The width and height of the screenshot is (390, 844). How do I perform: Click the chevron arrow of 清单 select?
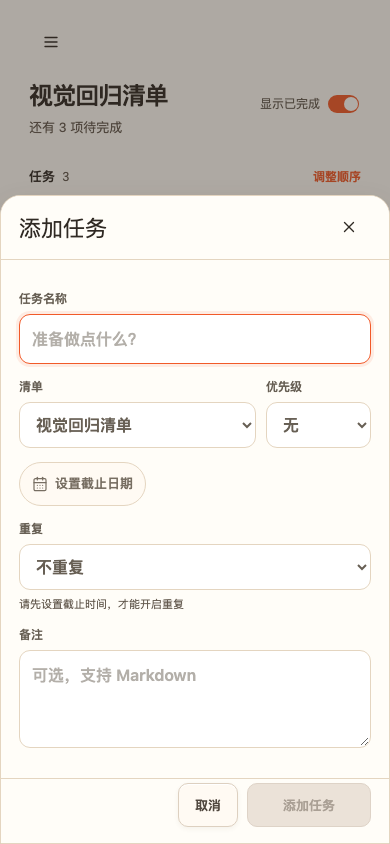pyautogui.click(x=247, y=425)
